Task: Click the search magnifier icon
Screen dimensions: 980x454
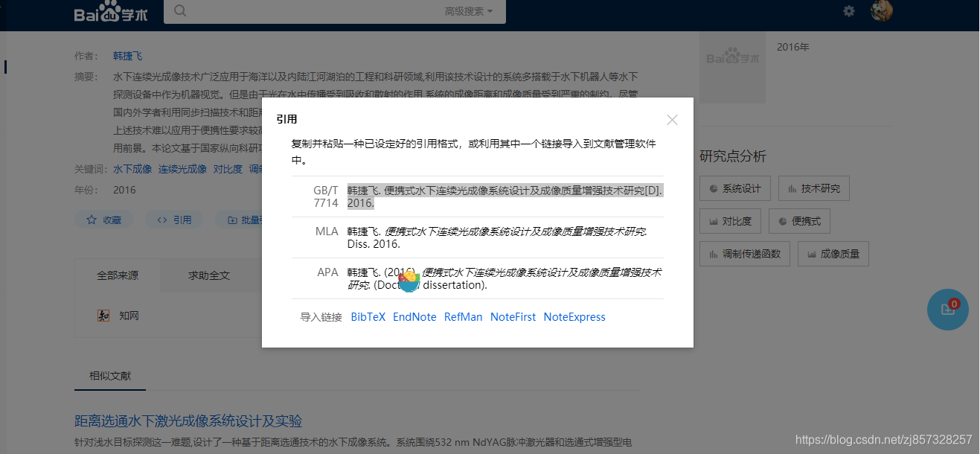Action: point(179,11)
